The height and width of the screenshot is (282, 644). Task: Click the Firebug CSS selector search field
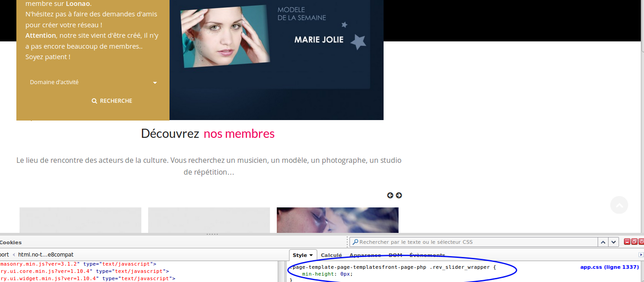click(x=473, y=242)
